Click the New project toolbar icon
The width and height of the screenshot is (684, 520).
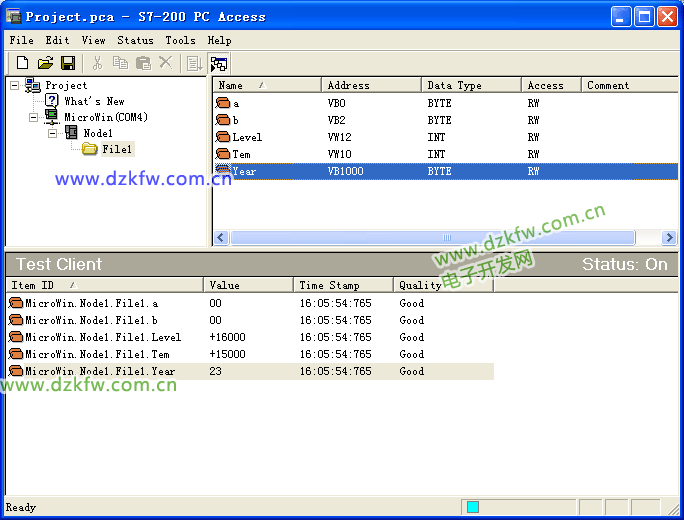[x=22, y=63]
